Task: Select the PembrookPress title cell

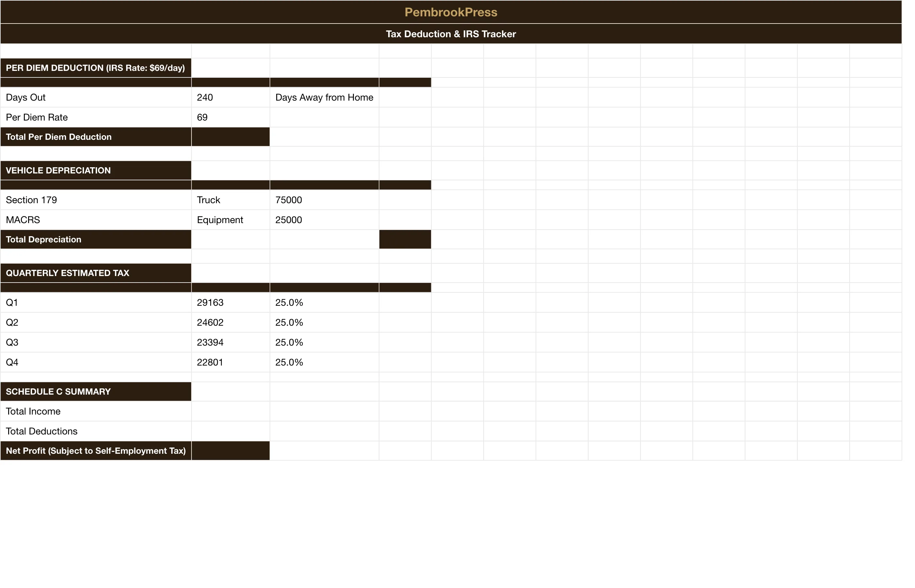Action: [x=451, y=12]
